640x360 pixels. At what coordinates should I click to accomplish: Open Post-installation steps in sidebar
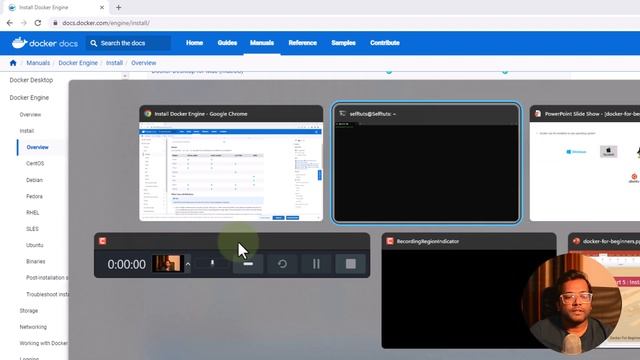point(47,278)
